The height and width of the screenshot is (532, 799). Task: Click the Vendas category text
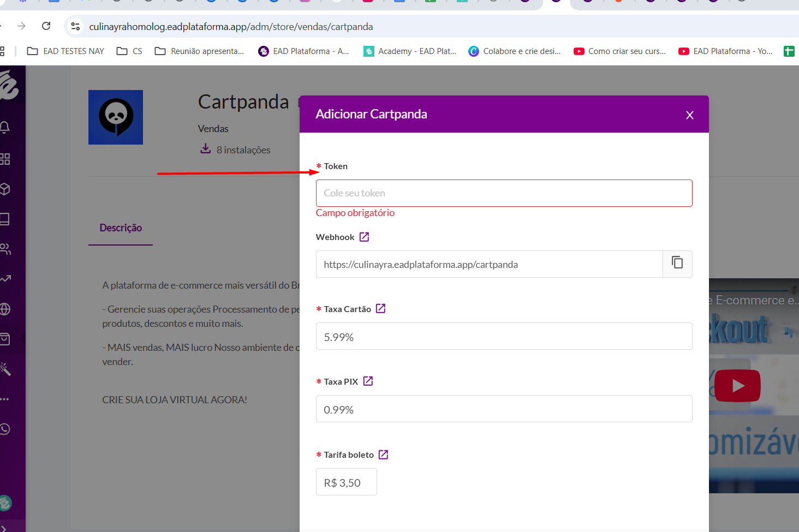[213, 129]
